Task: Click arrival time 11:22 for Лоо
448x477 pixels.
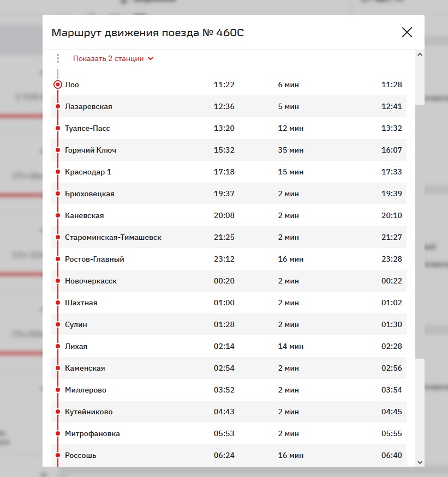Action: 224,84
